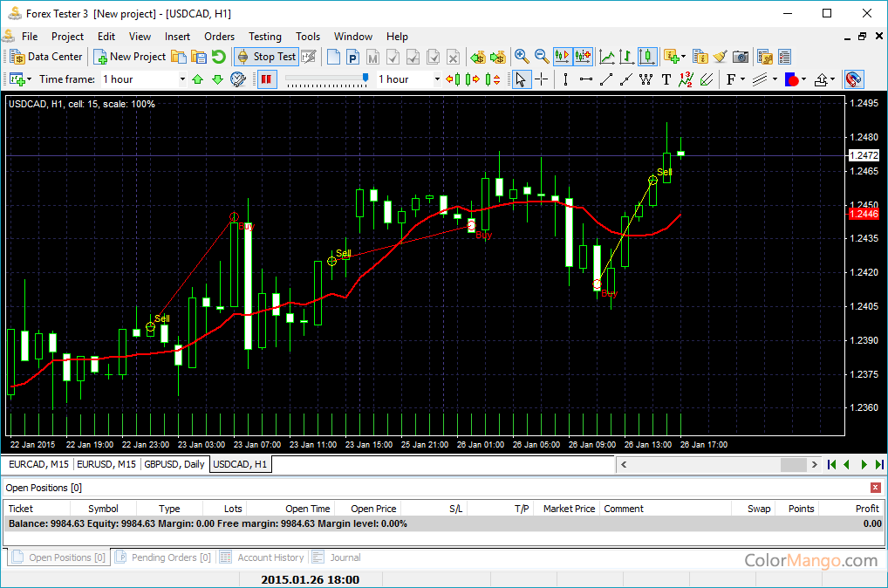The image size is (888, 588).
Task: Toggle chart auto-scroll
Action: 563,57
